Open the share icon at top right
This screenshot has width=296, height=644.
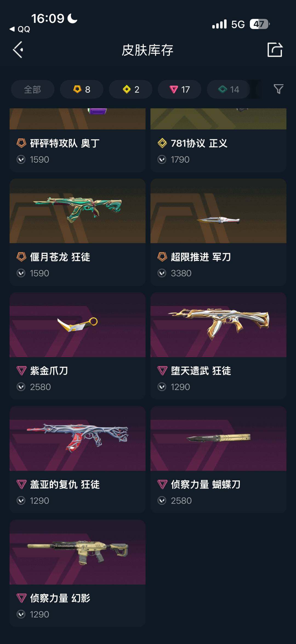pyautogui.click(x=275, y=50)
